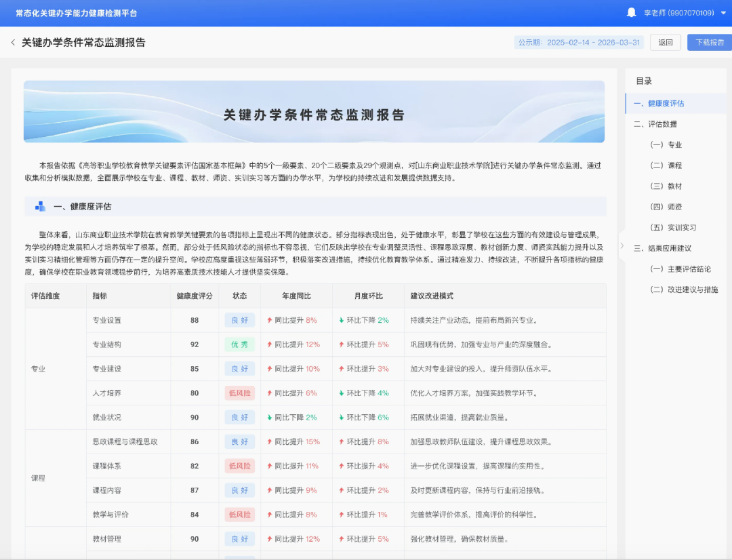The width and height of the screenshot is (732, 560).
Task: Click the blue cube icon beside 一、健康度评估 heading
Action: pos(40,207)
